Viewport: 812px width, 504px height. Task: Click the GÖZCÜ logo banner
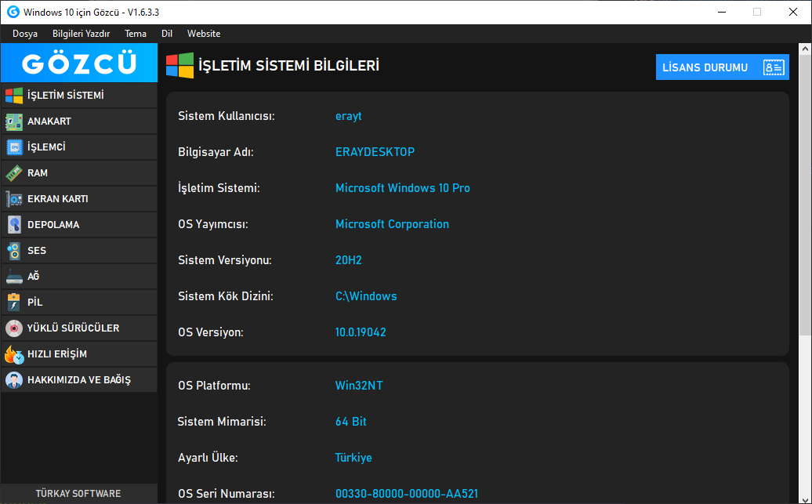79,63
